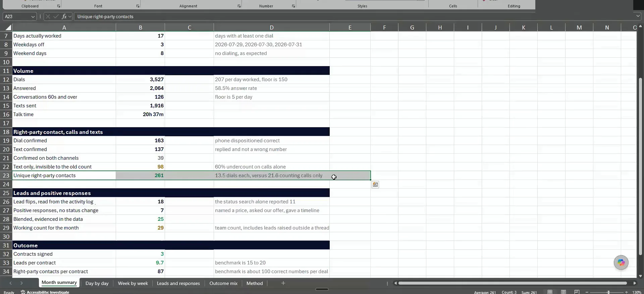Image resolution: width=644 pixels, height=294 pixels.
Task: Go to the Method sheet tab
Action: (x=255, y=283)
